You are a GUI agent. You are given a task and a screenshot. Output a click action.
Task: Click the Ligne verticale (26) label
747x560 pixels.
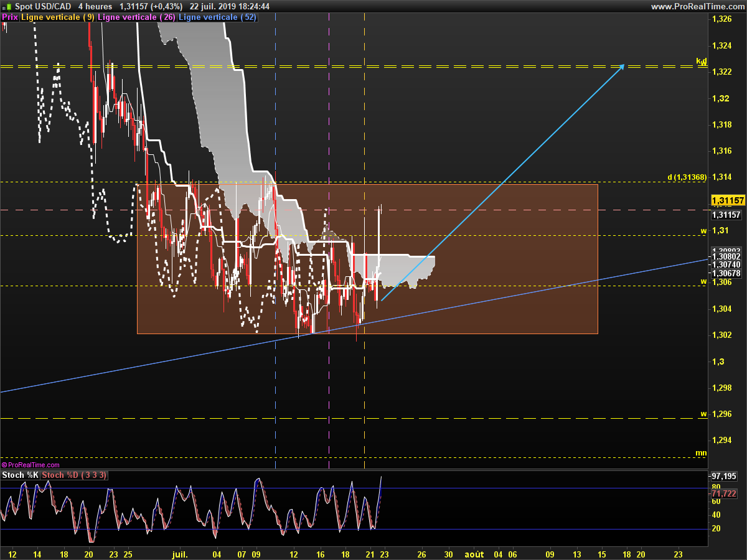(x=137, y=17)
